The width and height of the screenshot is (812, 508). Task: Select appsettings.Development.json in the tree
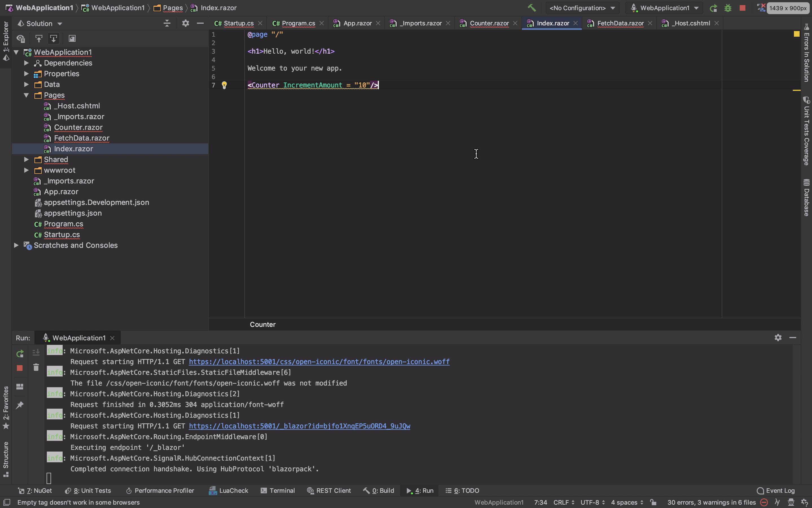pos(96,202)
